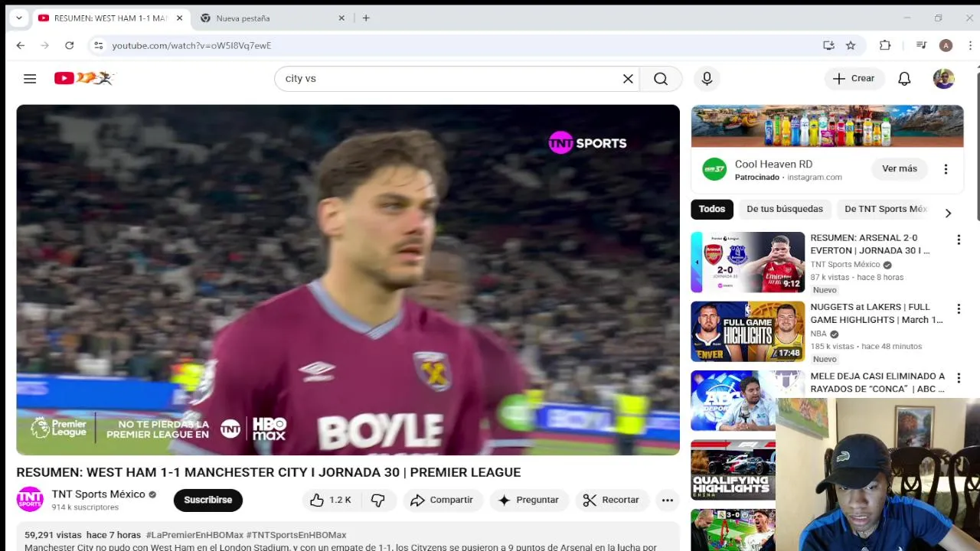Open YouTube notifications bell
This screenshot has height=551, width=980.
tap(904, 78)
